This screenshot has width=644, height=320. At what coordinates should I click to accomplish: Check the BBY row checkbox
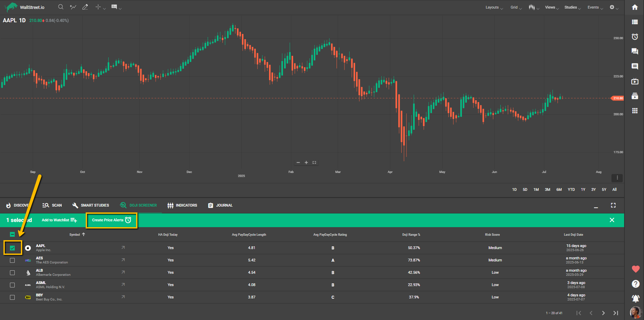pos(12,297)
